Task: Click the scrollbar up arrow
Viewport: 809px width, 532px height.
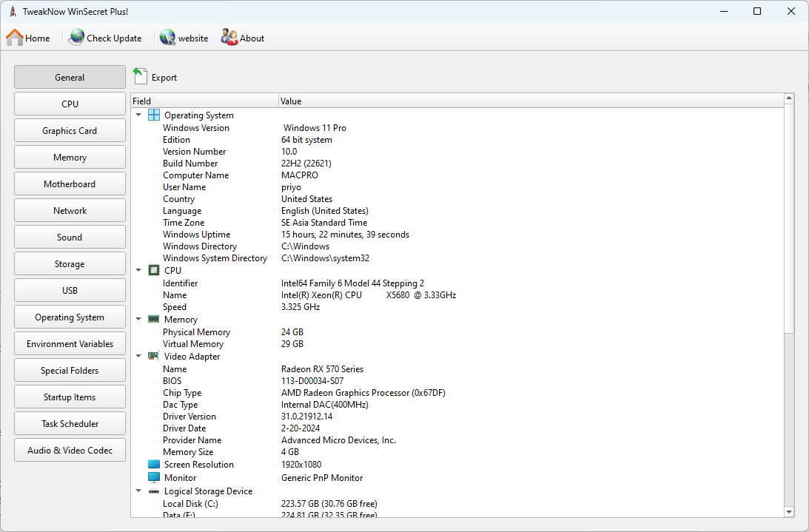Action: click(x=789, y=98)
